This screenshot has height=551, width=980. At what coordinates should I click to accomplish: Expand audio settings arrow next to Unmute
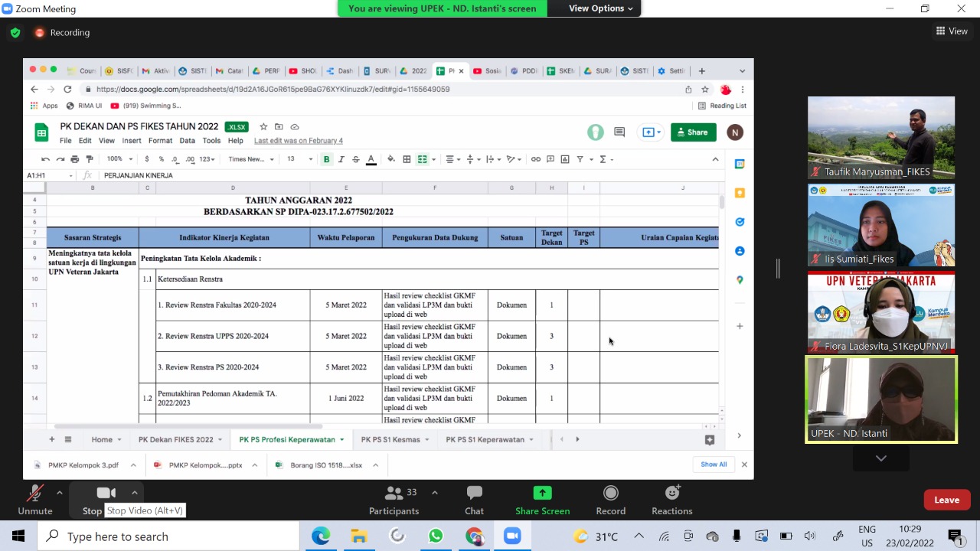tap(60, 493)
